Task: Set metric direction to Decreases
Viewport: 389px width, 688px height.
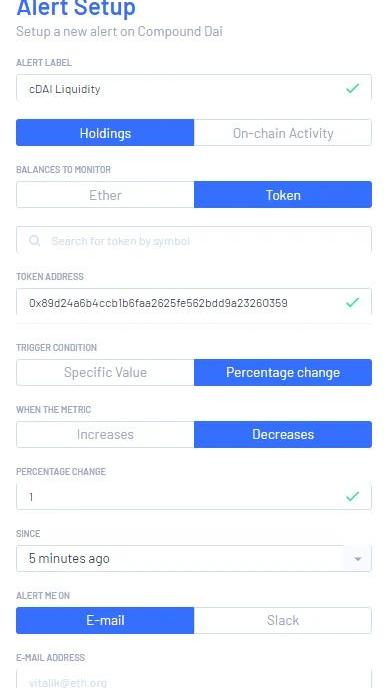Action: [x=283, y=434]
